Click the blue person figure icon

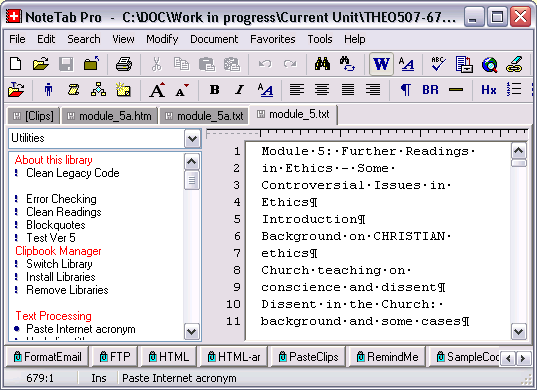pyautogui.click(x=48, y=90)
